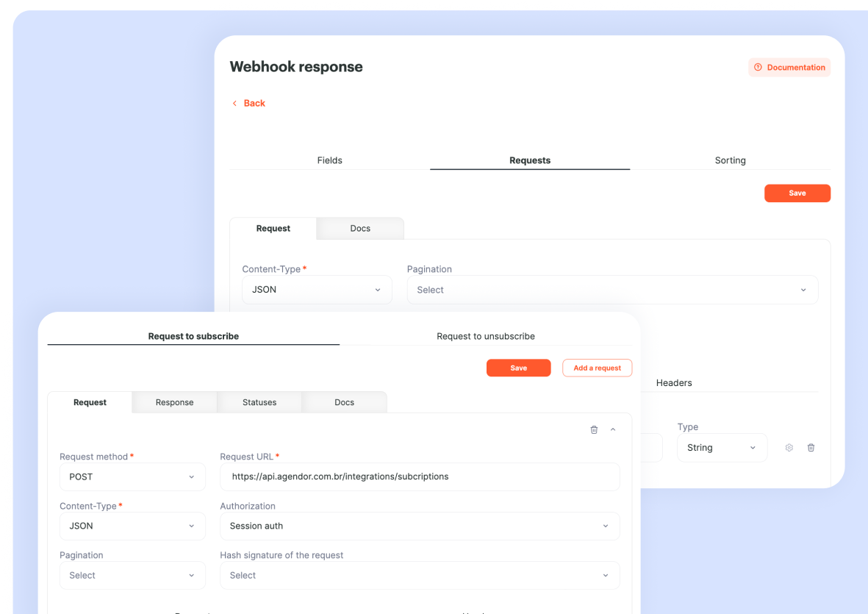Click Save in the subscribe request panel
This screenshot has width=868, height=614.
(519, 368)
